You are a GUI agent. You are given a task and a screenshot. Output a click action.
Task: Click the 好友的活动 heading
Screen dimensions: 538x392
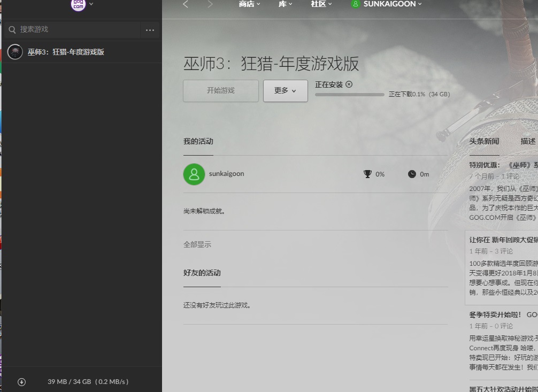coord(202,273)
